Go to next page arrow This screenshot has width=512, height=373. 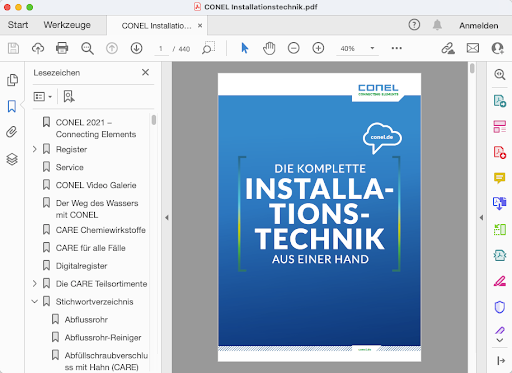[136, 48]
